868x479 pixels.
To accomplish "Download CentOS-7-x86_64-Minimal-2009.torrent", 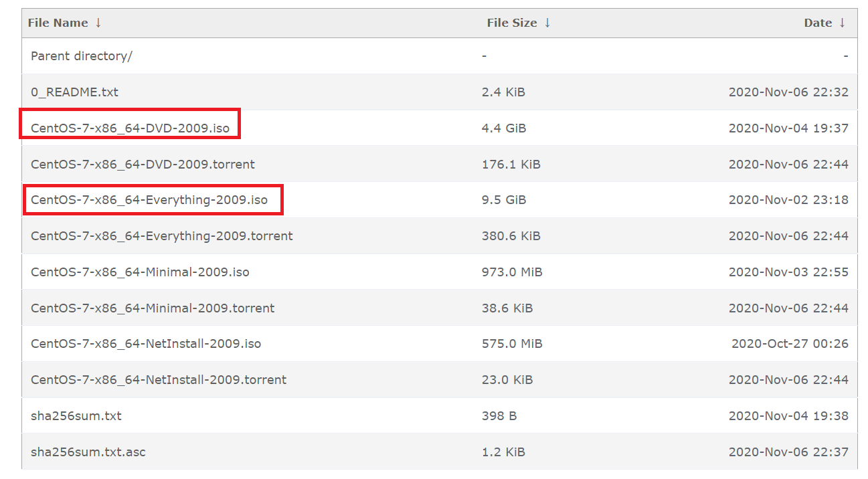I will [x=153, y=308].
